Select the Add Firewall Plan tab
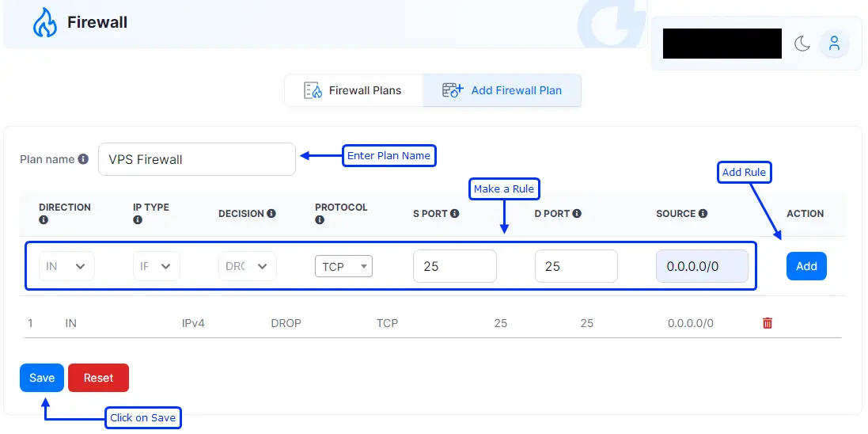 click(x=502, y=90)
